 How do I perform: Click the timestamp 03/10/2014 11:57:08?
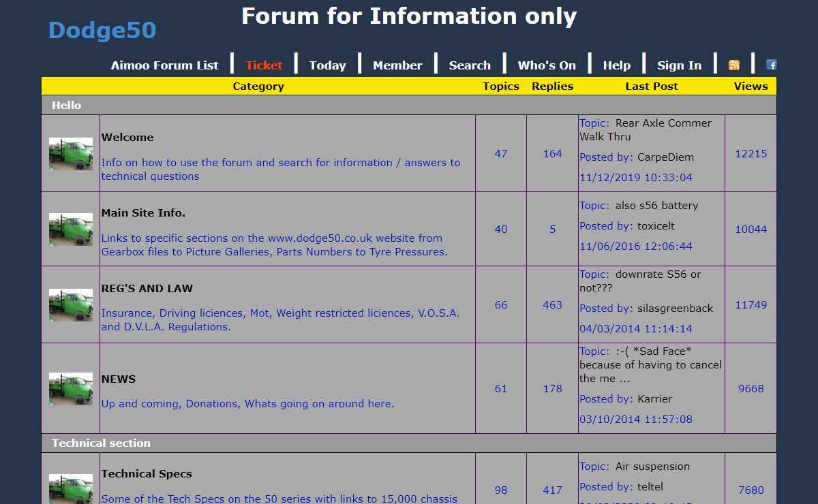pos(636,419)
